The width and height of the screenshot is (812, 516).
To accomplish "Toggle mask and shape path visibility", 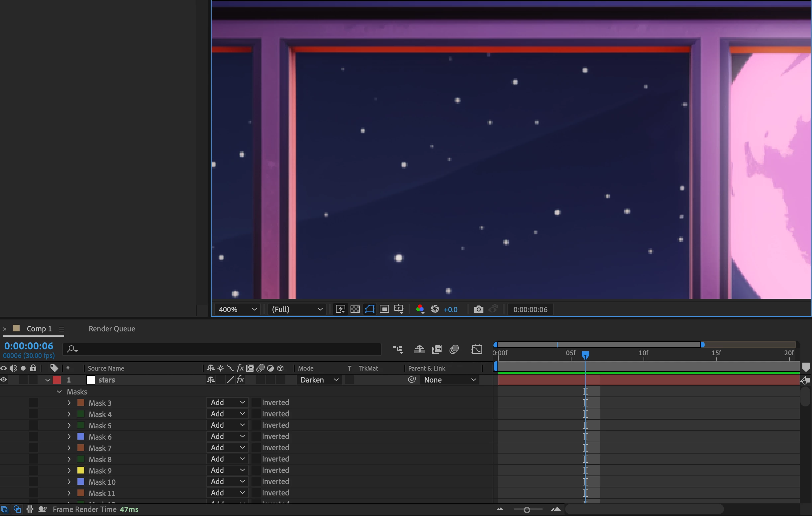I will tap(369, 309).
